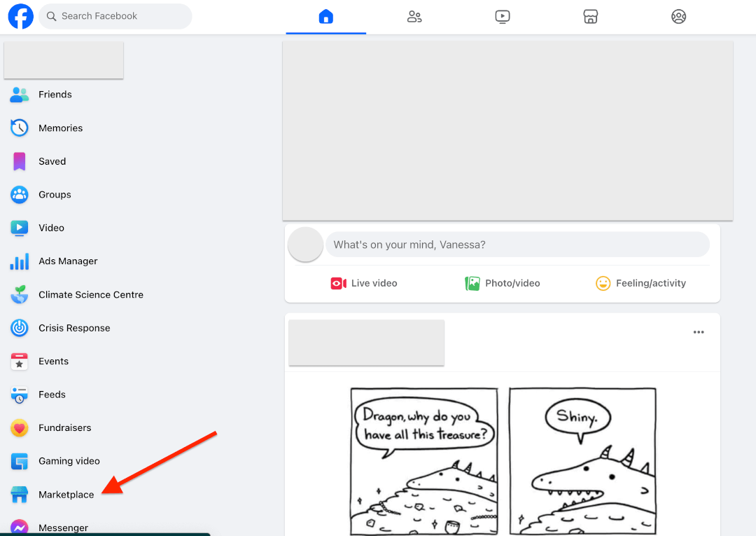Go to Ads Manager link
The width and height of the screenshot is (756, 536).
pyautogui.click(x=68, y=261)
